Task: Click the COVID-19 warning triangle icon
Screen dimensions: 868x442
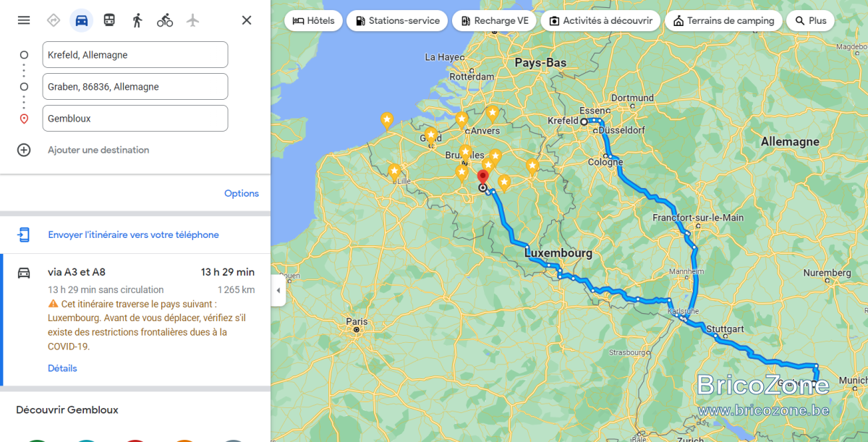Action: (53, 304)
